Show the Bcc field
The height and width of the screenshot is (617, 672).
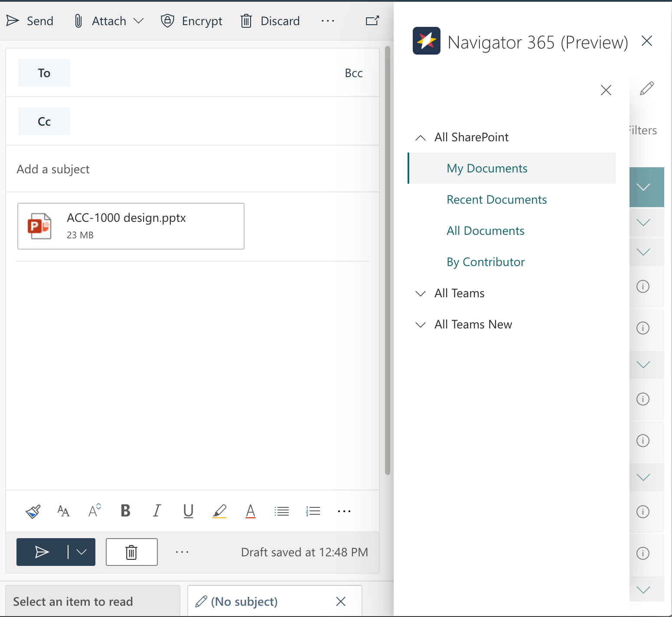[x=354, y=73]
